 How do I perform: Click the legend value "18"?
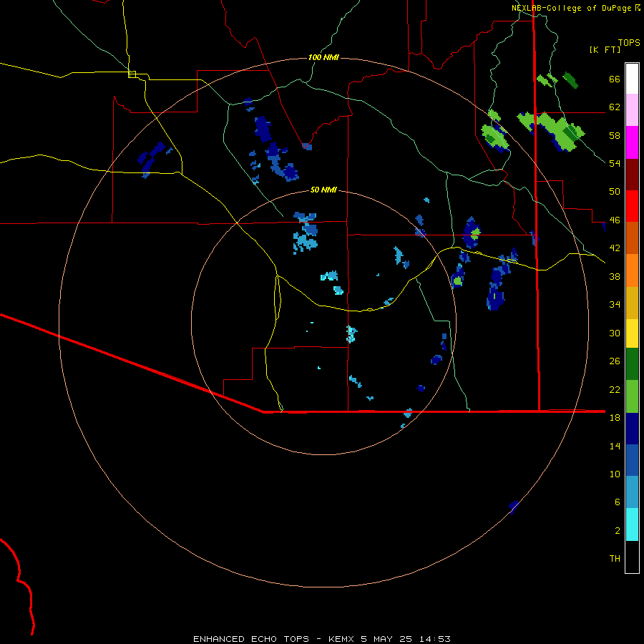point(615,418)
